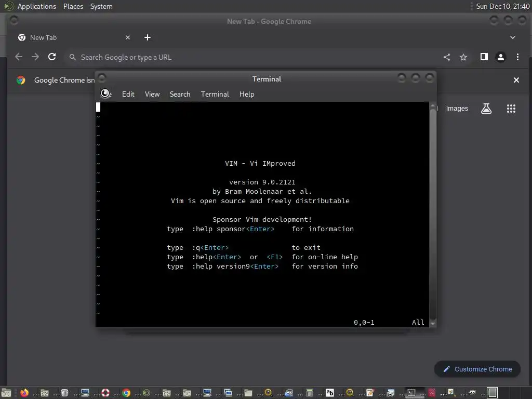Click the MATE logo in the top panel
The height and width of the screenshot is (399, 532).
(8, 6)
